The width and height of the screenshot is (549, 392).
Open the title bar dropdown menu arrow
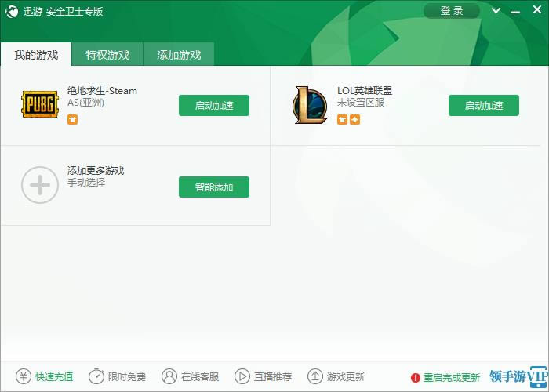496,10
